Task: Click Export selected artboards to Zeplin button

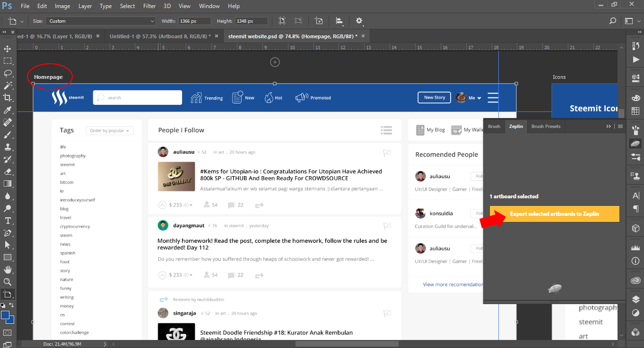Action: click(x=554, y=214)
